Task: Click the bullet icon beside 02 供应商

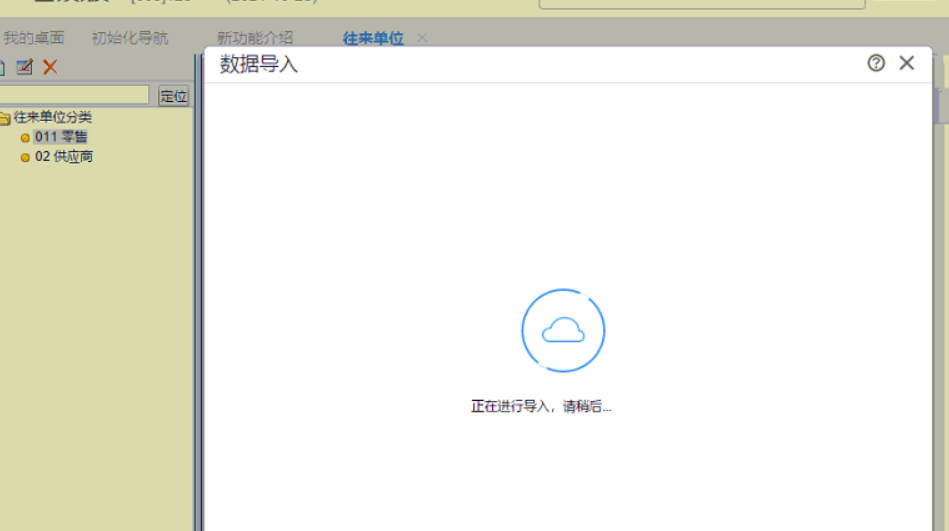Action: (25, 158)
